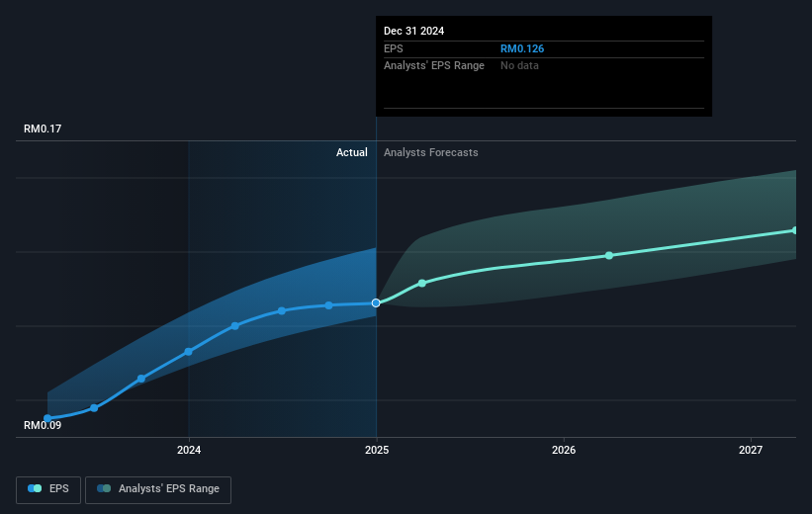
Task: Click the EPS data point just after 2024
Action: click(x=235, y=326)
